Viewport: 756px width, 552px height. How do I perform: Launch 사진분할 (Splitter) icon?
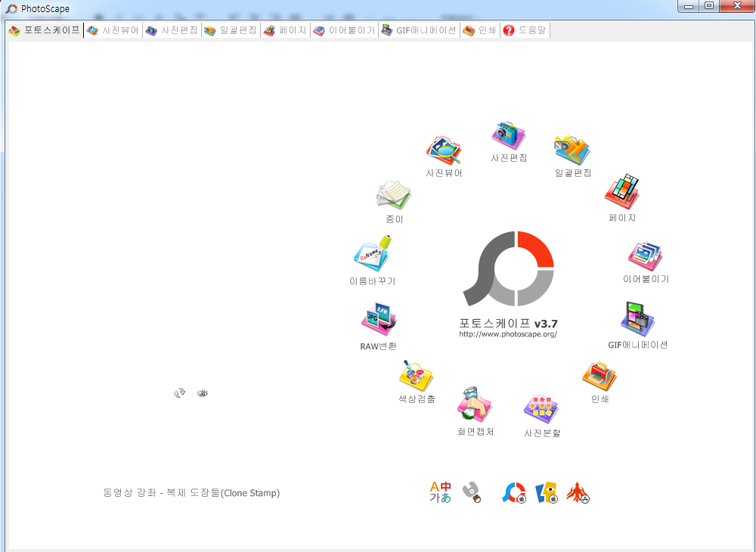[541, 409]
